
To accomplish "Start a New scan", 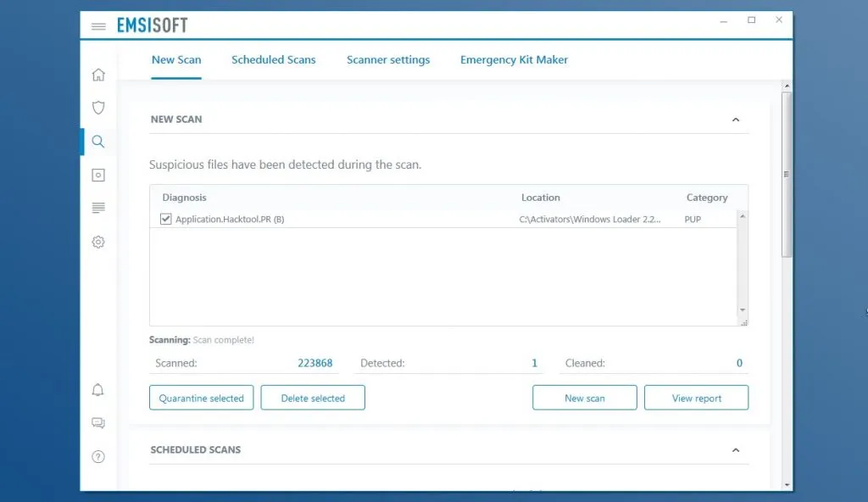I will [584, 397].
